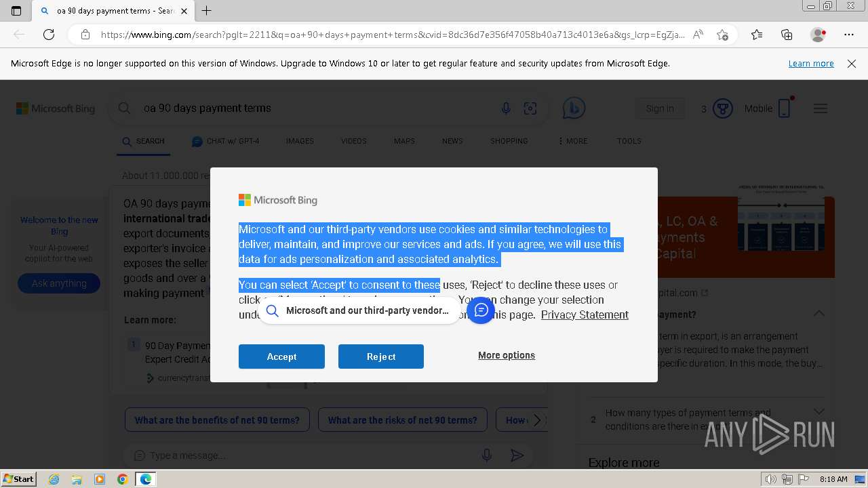
Task: Click the site lock icon in address bar
Action: (85, 35)
